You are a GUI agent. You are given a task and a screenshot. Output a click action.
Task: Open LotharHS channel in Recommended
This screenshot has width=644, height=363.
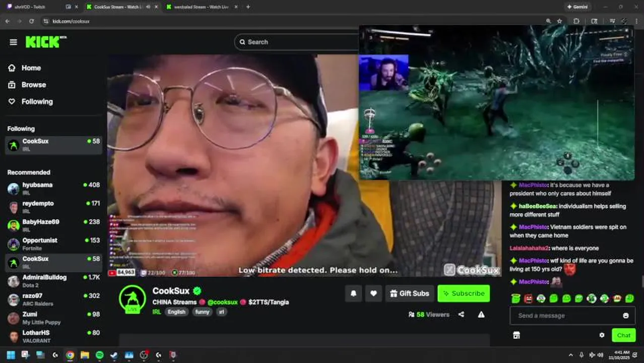click(53, 337)
